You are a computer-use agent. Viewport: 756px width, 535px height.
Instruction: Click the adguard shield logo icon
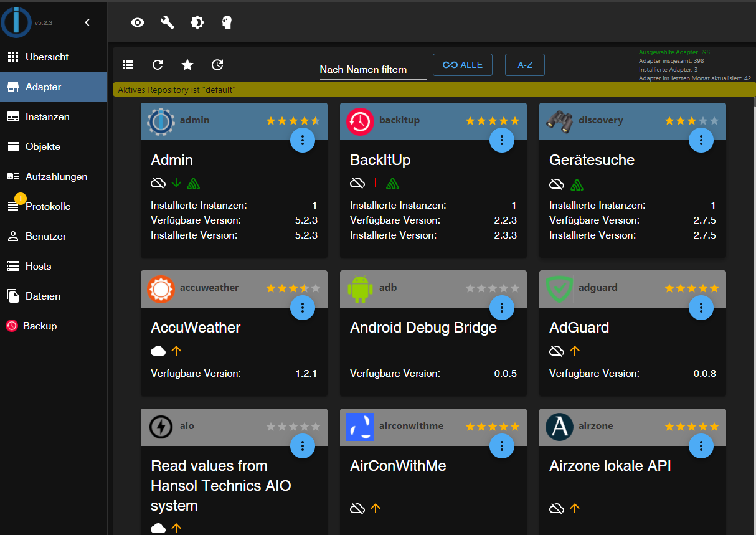point(559,289)
